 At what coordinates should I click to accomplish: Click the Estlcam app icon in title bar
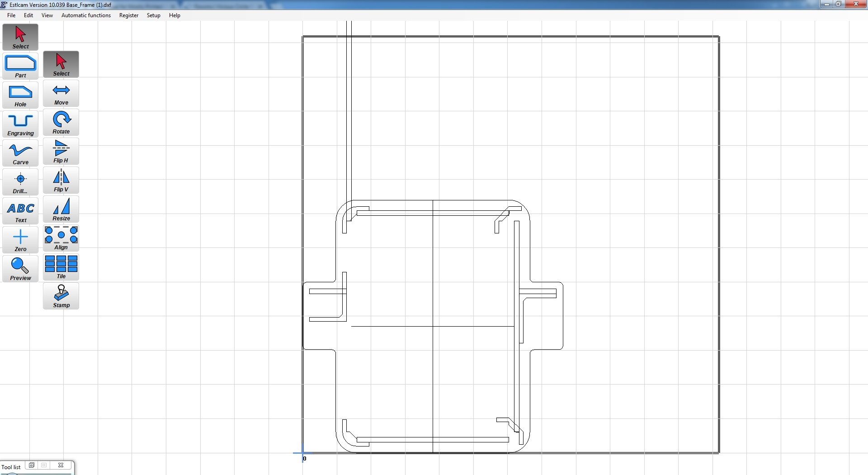point(4,5)
